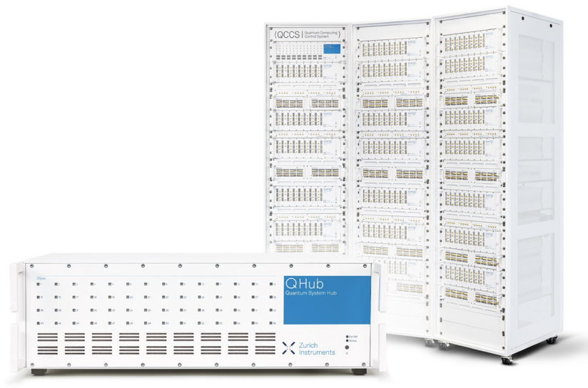
Task: Click the 'QCCS' label on the rack
Action: pos(288,35)
